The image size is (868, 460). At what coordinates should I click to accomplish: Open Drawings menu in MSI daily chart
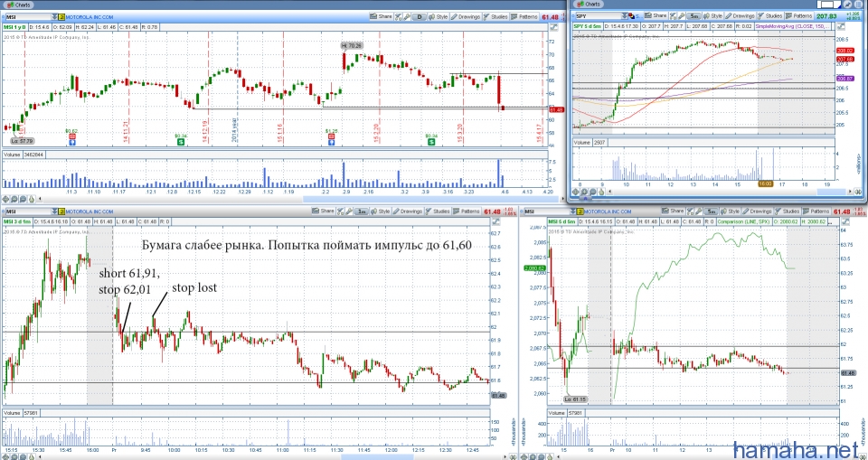tap(466, 16)
